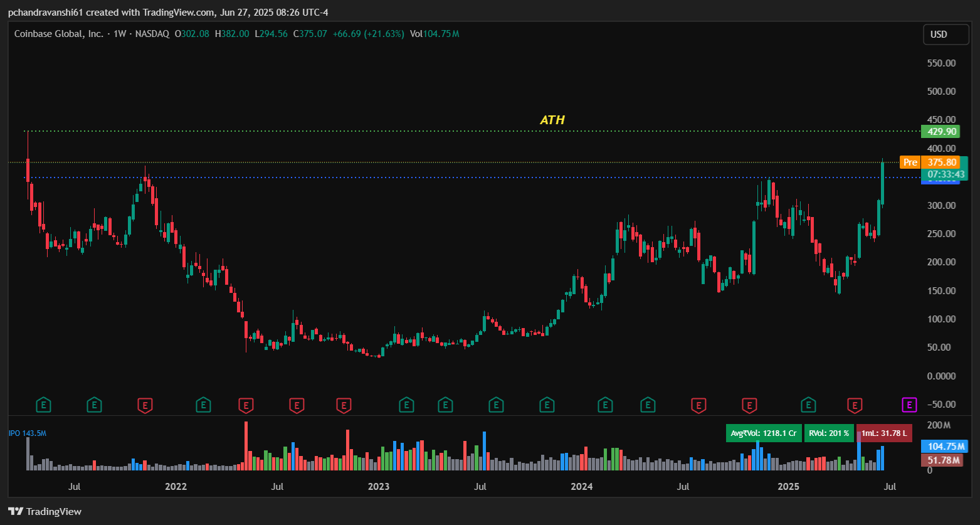Open the USD currency selector
Image resolution: width=980 pixels, height=525 pixels.
946,34
